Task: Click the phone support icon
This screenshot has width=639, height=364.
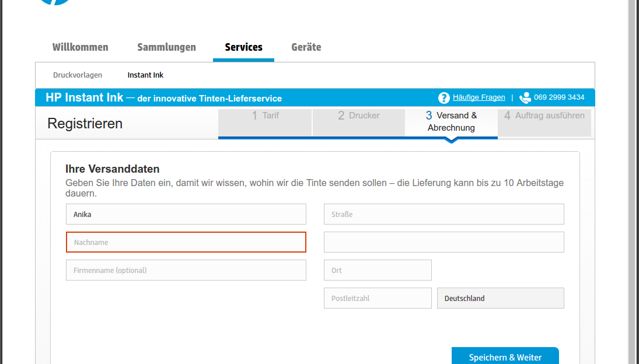Action: pyautogui.click(x=525, y=98)
